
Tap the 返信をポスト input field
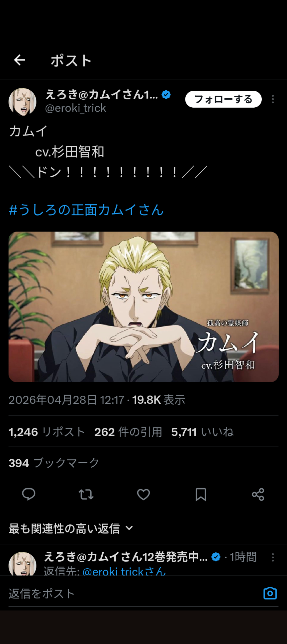coord(133,594)
